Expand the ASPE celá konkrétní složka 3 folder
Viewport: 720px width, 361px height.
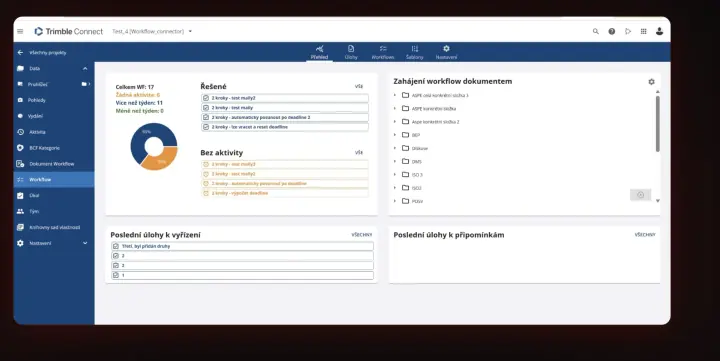click(395, 95)
